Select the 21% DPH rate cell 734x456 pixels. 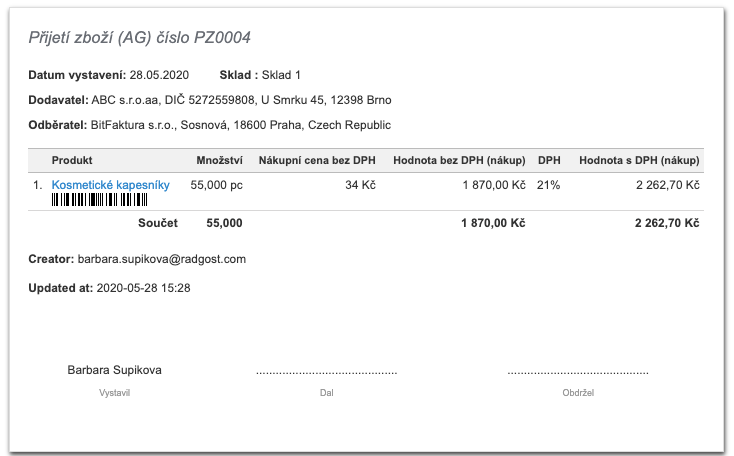click(549, 185)
